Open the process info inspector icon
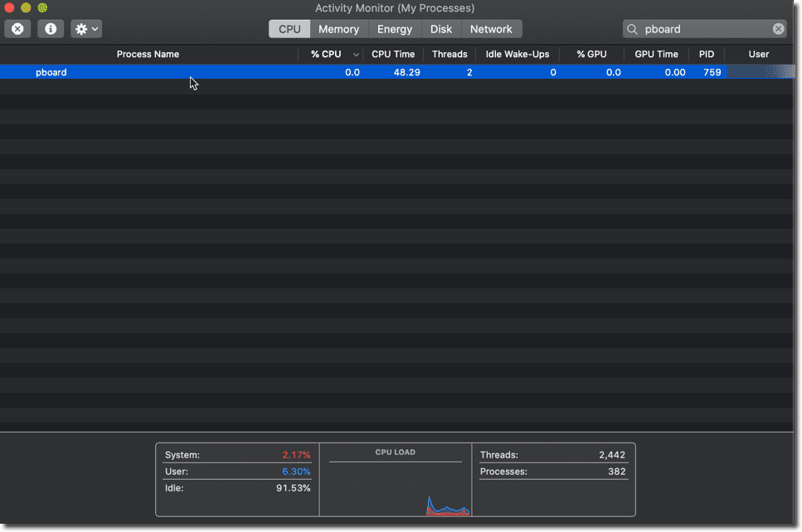This screenshot has width=802, height=532. [x=51, y=29]
